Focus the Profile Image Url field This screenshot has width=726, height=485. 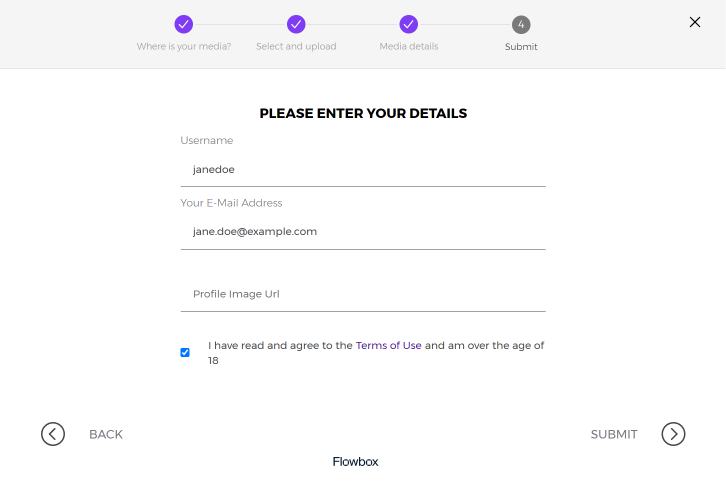click(363, 294)
